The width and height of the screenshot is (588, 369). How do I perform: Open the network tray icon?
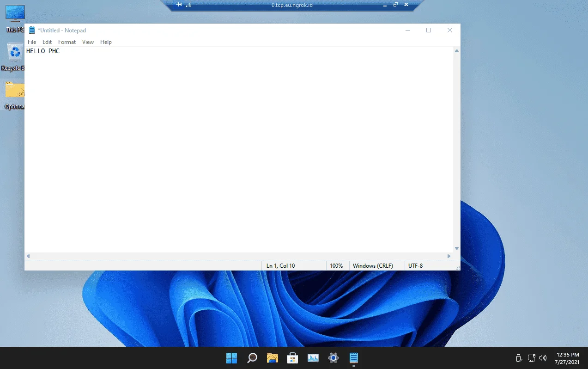click(x=531, y=358)
